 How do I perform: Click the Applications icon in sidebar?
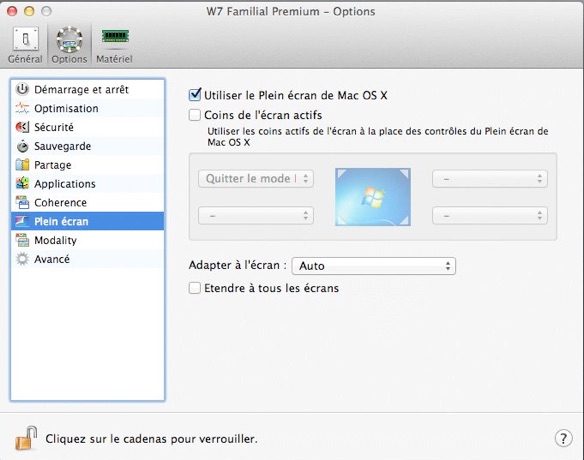[22, 184]
